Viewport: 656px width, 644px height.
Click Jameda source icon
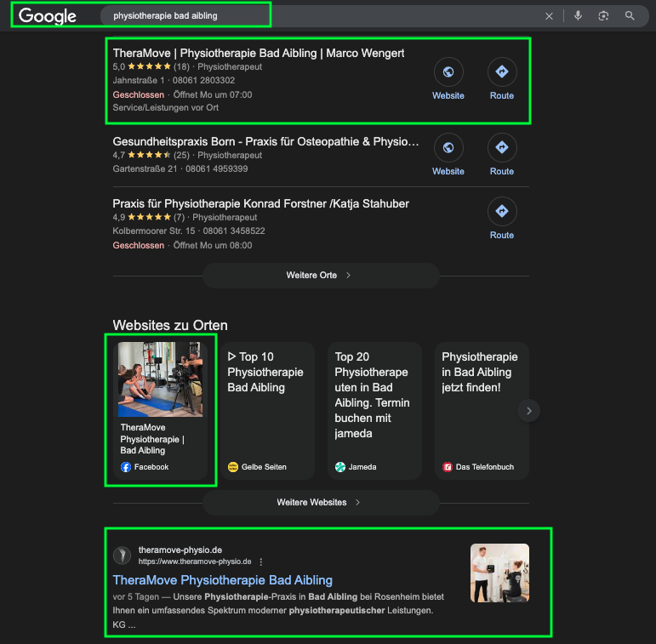(x=340, y=467)
